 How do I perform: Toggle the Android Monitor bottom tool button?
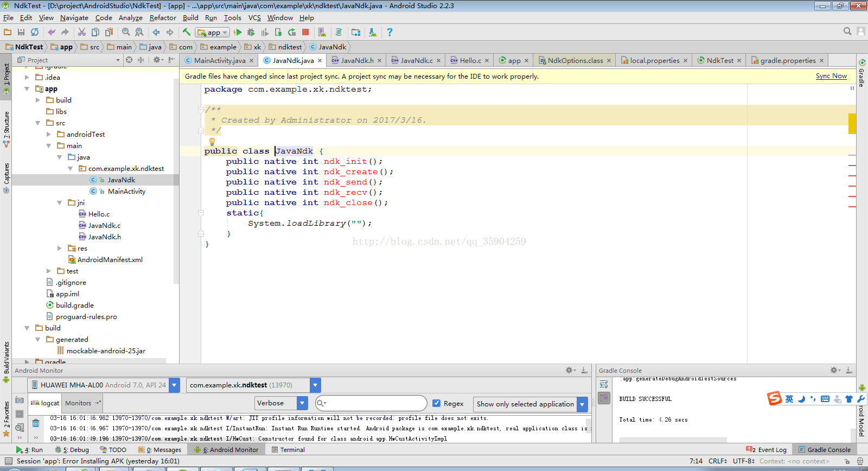pos(227,450)
